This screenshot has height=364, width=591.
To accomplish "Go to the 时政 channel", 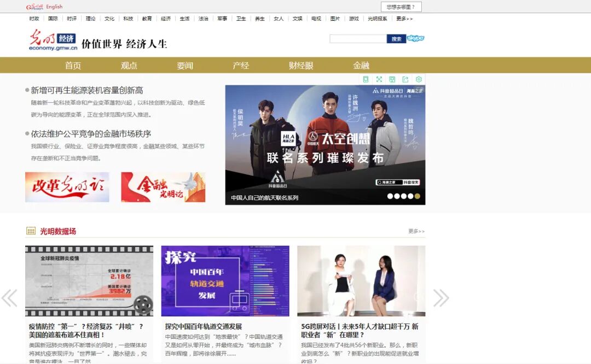I will tap(34, 19).
